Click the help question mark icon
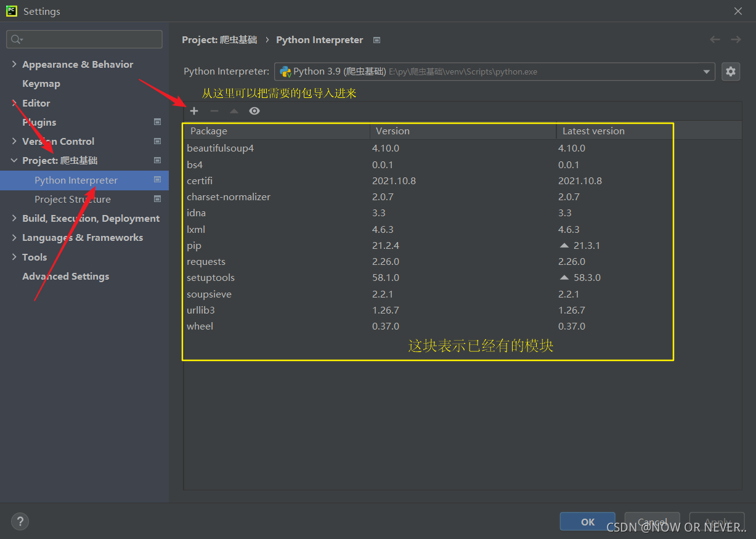Viewport: 756px width, 539px height. click(20, 521)
